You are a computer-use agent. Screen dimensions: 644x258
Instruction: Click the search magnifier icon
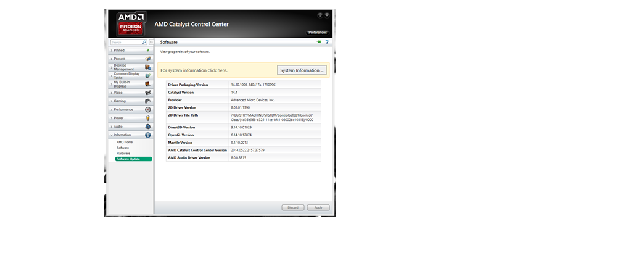point(144,42)
